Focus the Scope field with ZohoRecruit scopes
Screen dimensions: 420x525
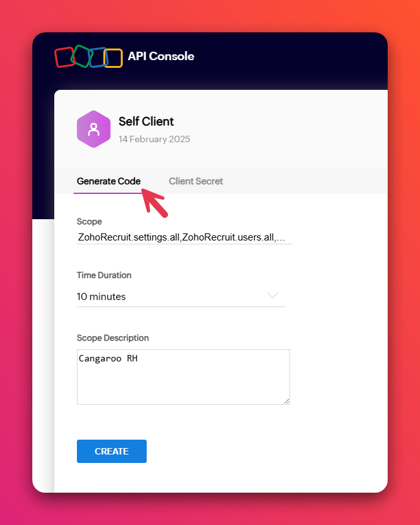[184, 237]
